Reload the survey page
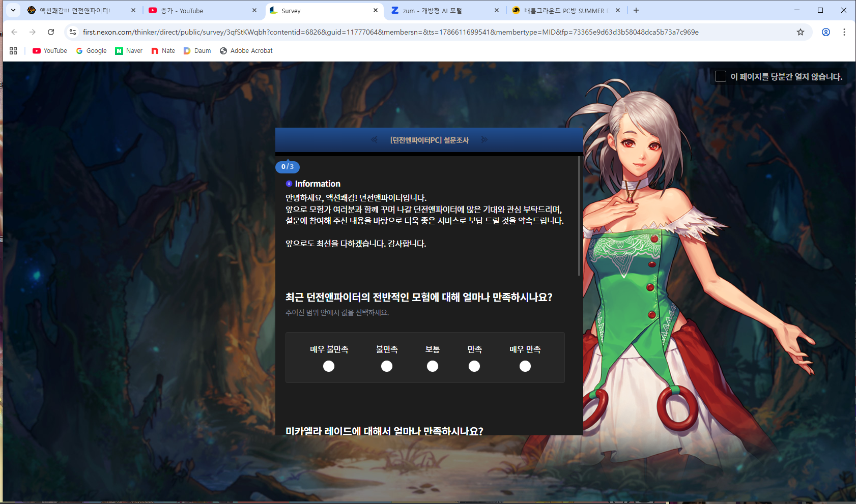Viewport: 856px width, 504px height. 51,32
